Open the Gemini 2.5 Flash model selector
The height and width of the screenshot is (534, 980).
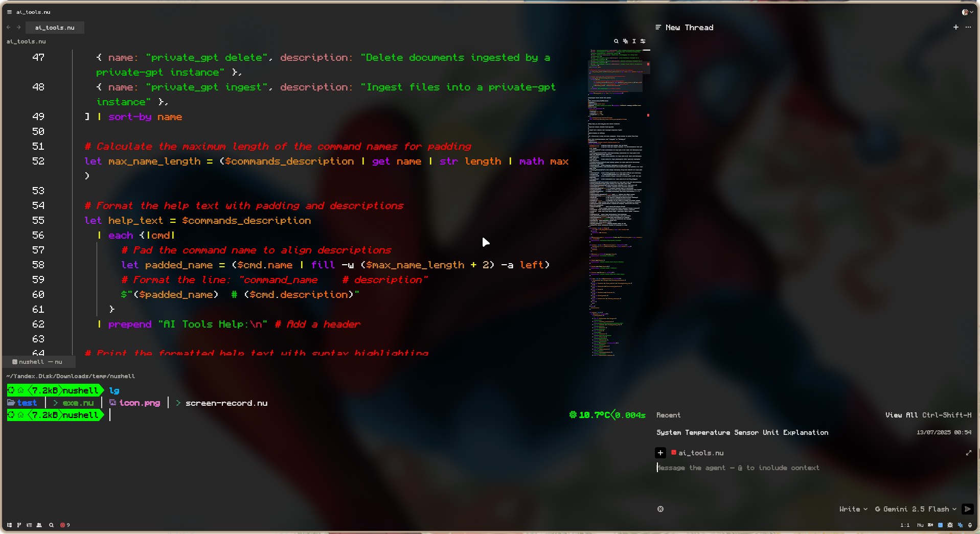tap(916, 509)
